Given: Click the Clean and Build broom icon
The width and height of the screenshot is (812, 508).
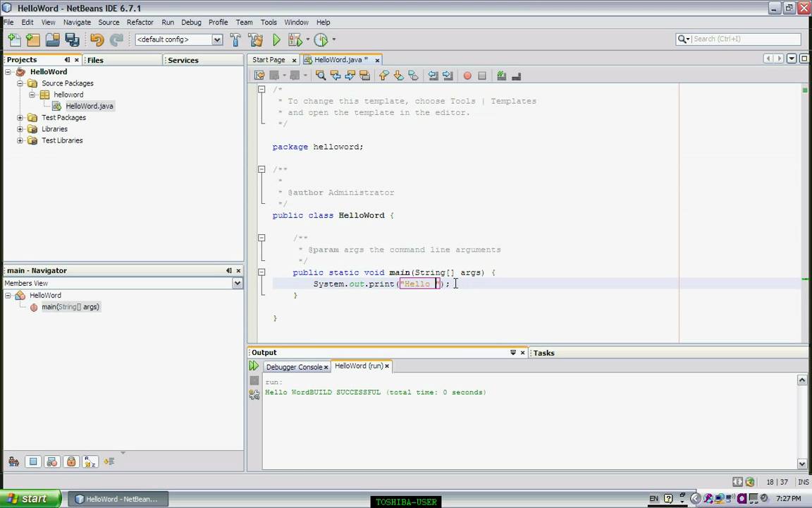Looking at the screenshot, I should pos(255,40).
